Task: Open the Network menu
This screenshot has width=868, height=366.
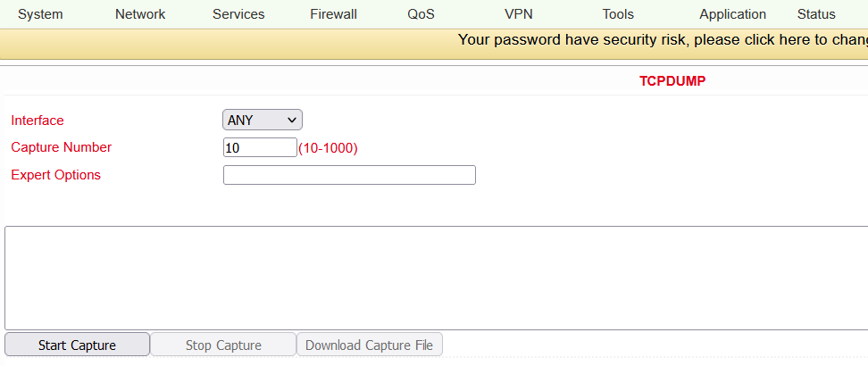Action: click(x=140, y=14)
